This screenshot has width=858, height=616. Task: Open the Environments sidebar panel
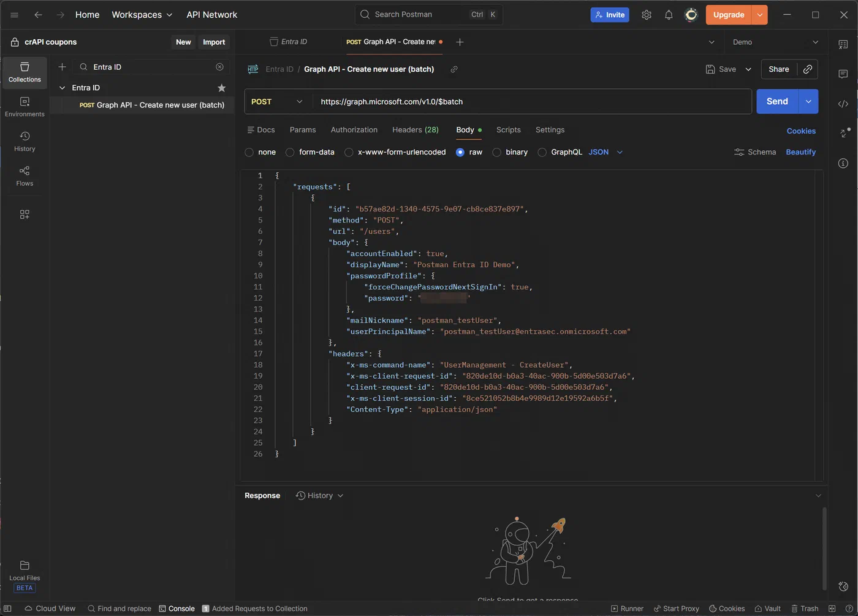point(25,107)
